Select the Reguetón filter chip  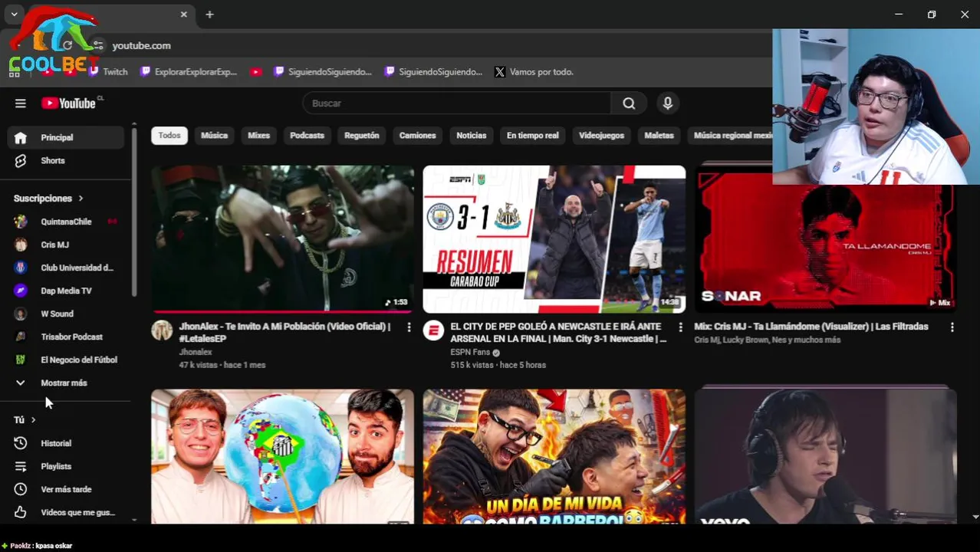362,136
